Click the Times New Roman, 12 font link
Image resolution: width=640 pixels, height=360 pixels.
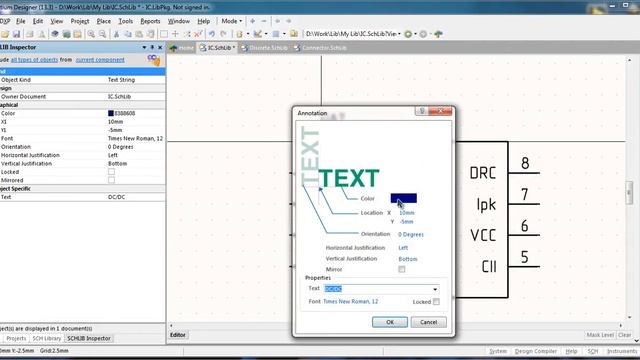pos(351,301)
